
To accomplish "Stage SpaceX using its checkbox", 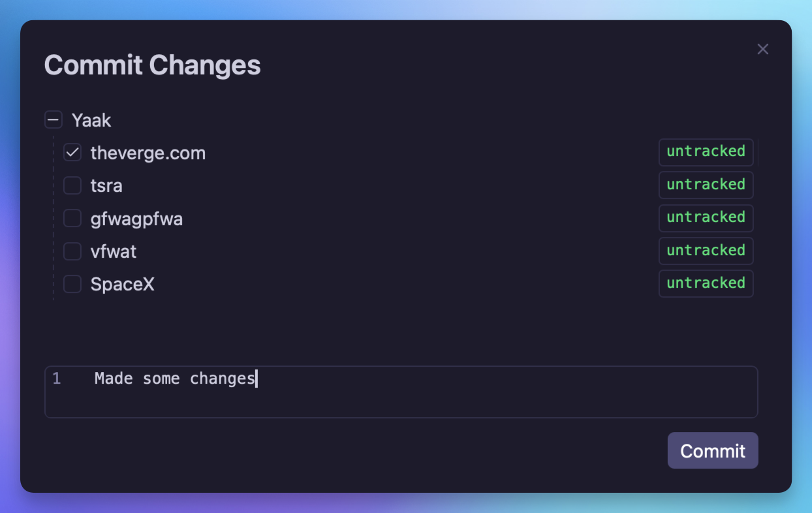I will 72,285.
